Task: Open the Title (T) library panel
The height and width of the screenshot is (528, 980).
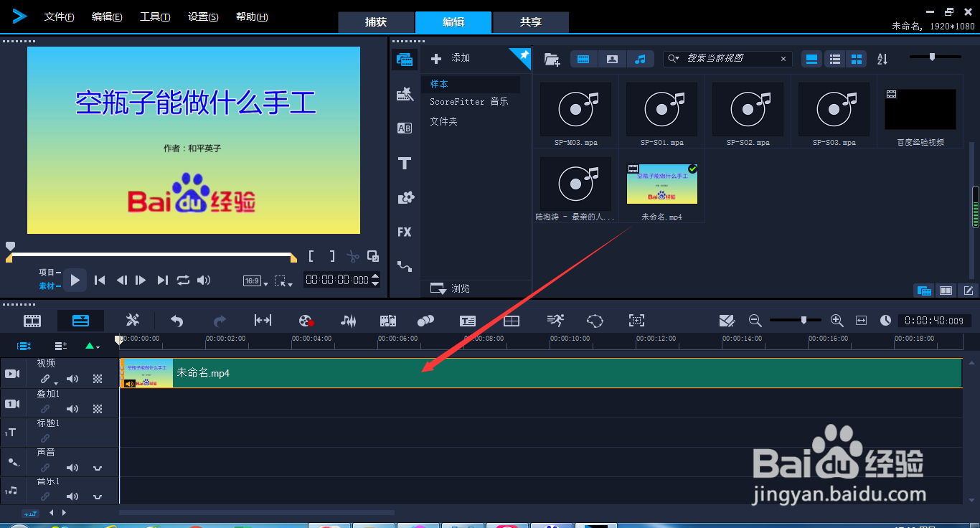Action: coord(405,163)
